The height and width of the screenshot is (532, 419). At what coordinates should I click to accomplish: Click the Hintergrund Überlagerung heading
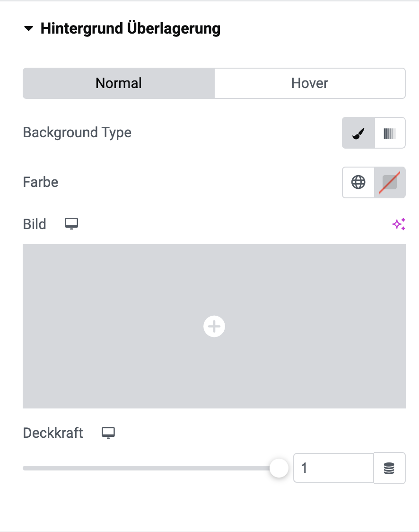(131, 28)
